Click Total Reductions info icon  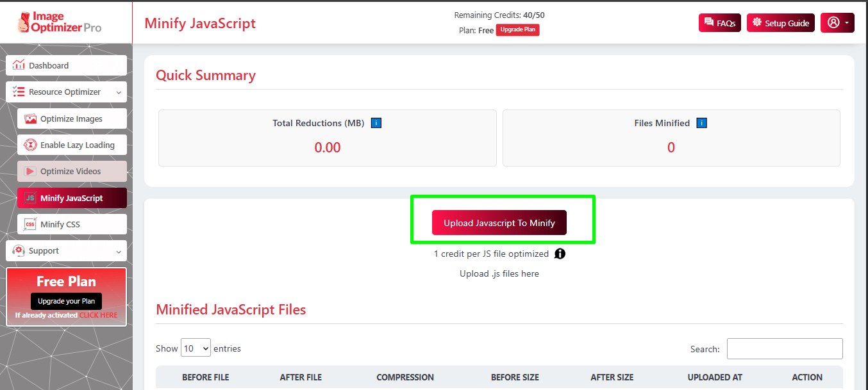click(x=376, y=123)
